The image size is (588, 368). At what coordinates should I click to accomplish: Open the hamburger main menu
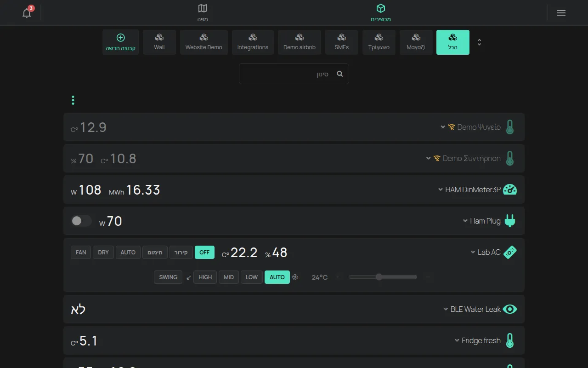[561, 13]
